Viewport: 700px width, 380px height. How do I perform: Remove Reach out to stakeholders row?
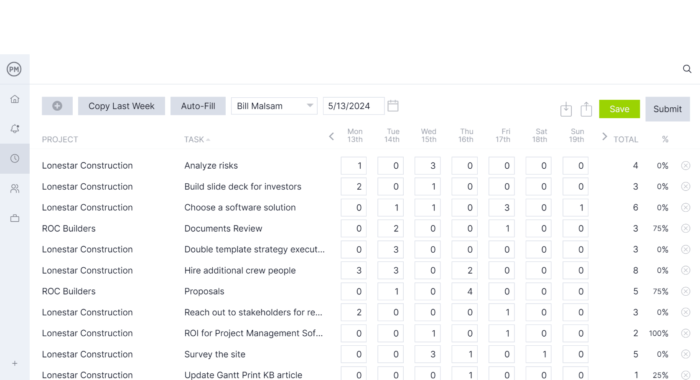click(x=686, y=313)
